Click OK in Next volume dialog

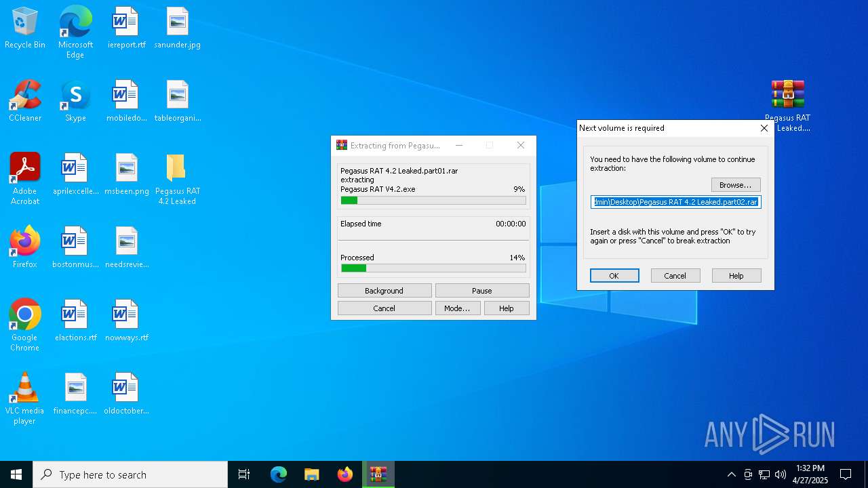(614, 275)
